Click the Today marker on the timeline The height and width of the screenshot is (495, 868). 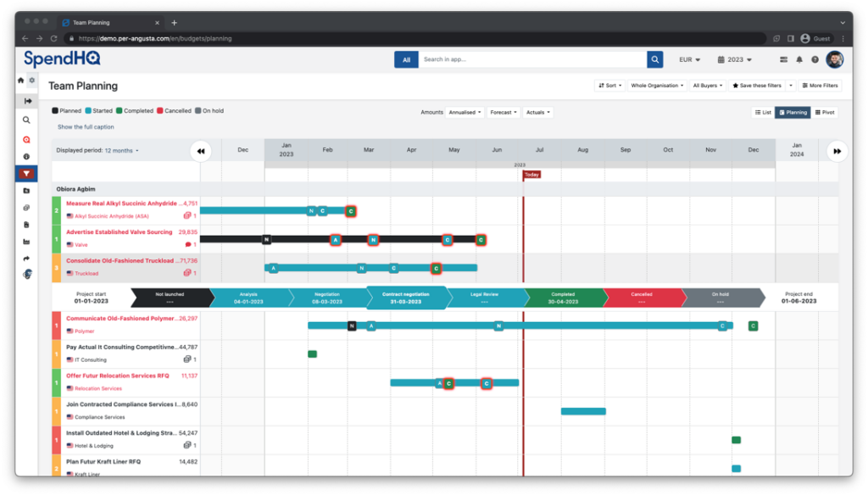[x=531, y=175]
